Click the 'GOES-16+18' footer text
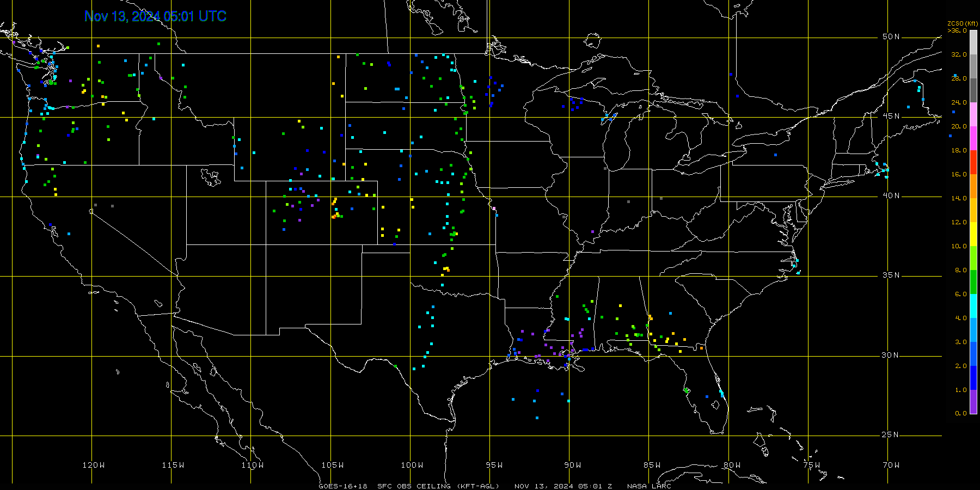 (x=343, y=486)
